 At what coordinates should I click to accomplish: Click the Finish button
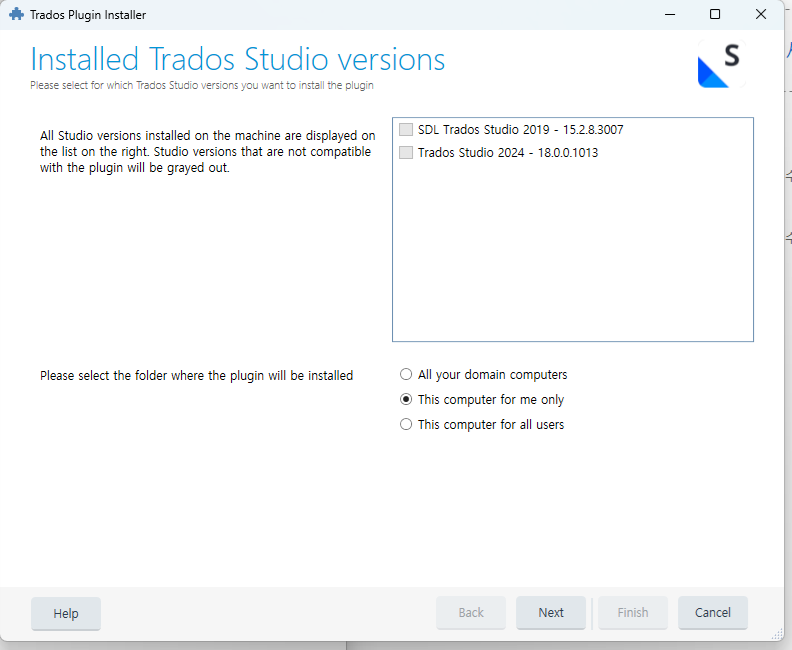point(633,613)
